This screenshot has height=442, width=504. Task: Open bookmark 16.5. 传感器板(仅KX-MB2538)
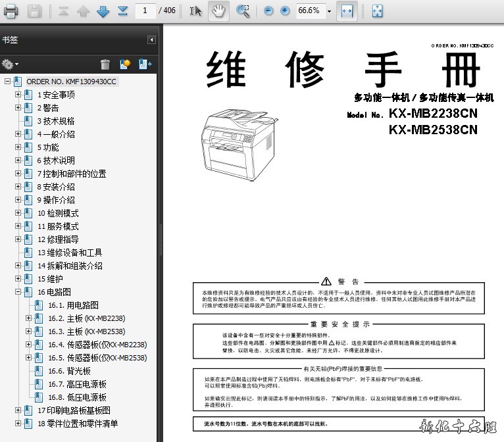(98, 358)
